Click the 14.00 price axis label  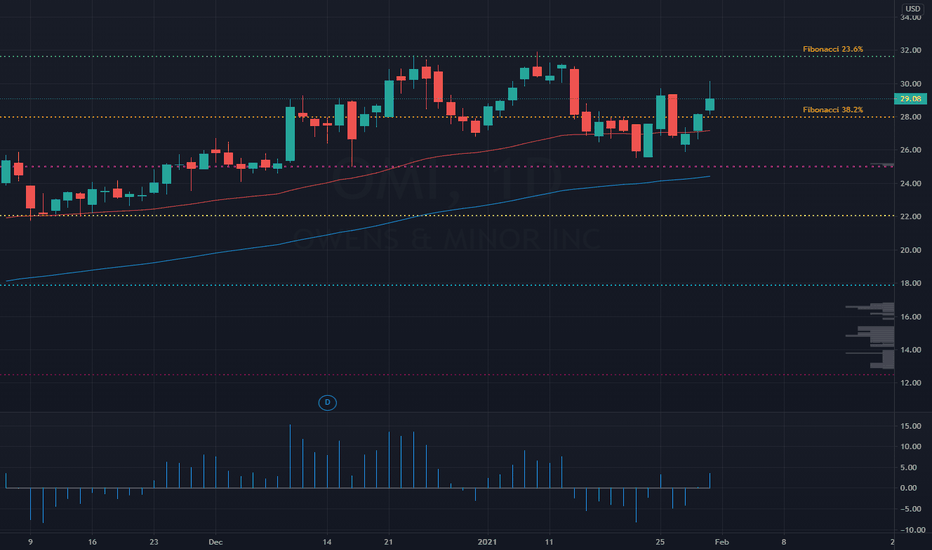(911, 350)
